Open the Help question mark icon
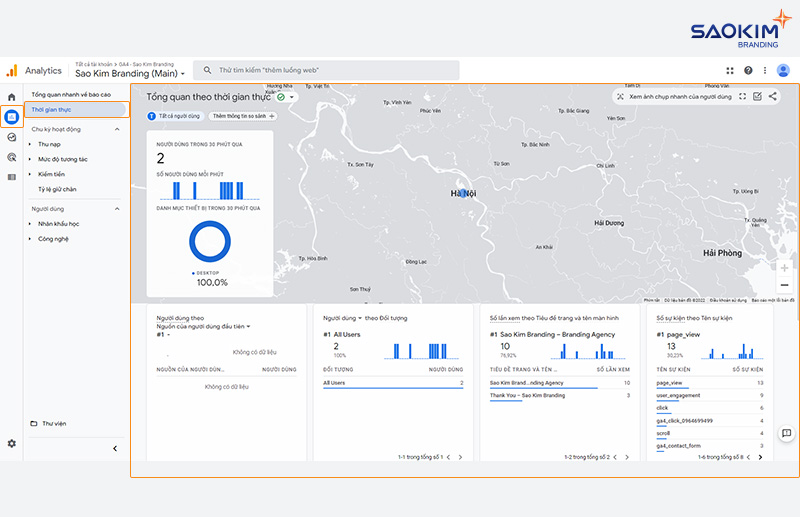Image resolution: width=800 pixels, height=517 pixels. coord(748,70)
